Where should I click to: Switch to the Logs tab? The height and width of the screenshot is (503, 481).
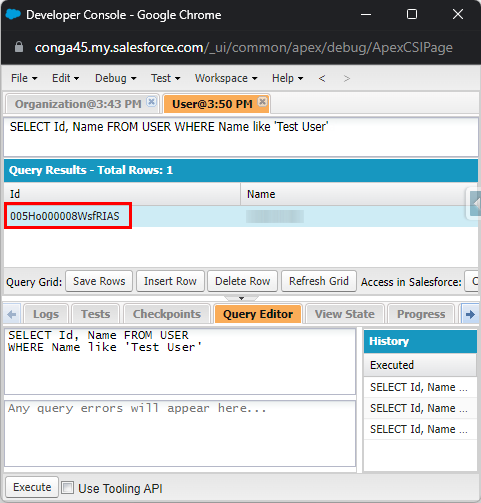click(46, 314)
